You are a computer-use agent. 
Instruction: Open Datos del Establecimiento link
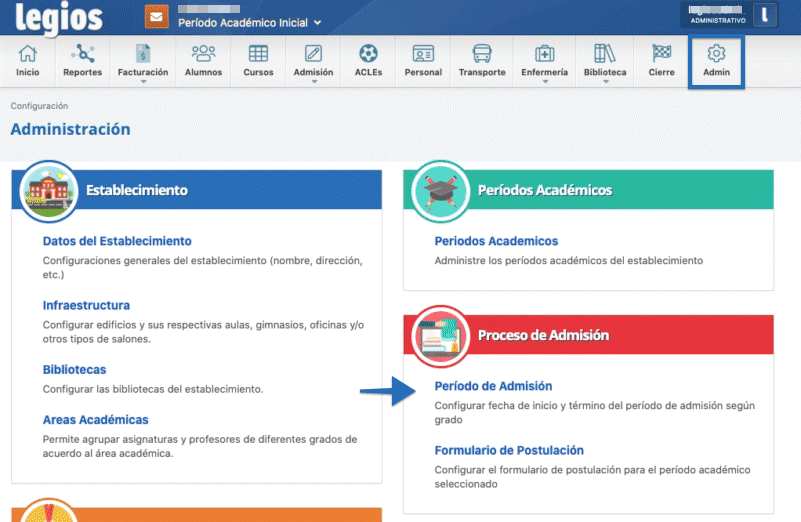click(x=117, y=241)
